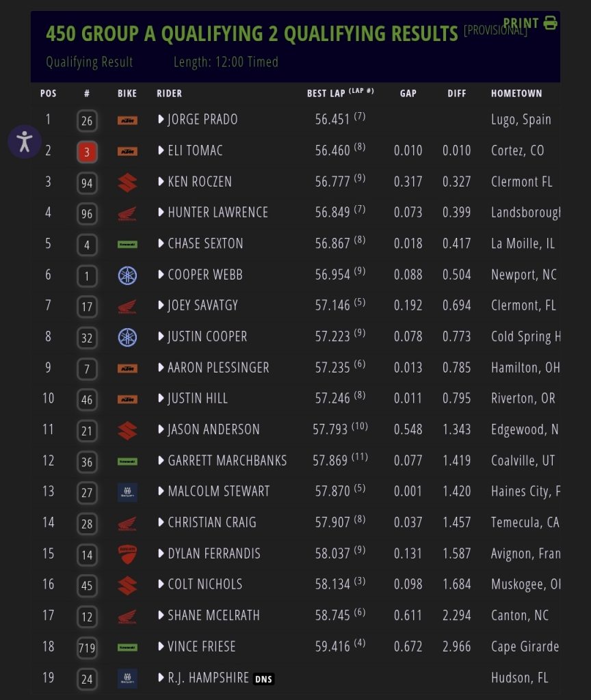Expand the arrow next to Jason Anderson
Screen dimensions: 591x700
[161, 429]
